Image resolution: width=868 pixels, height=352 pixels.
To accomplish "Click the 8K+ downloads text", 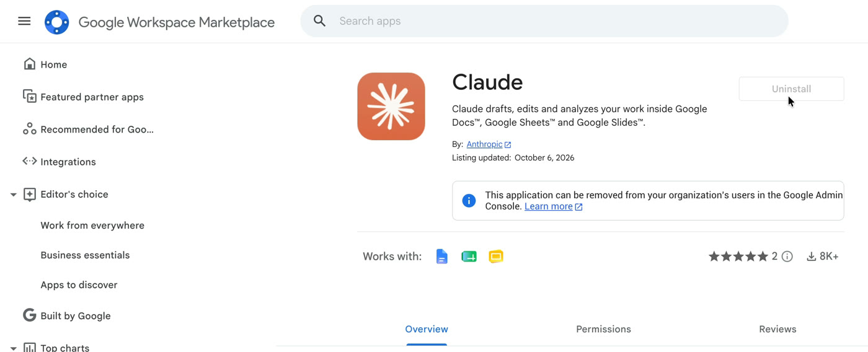I will 829,256.
